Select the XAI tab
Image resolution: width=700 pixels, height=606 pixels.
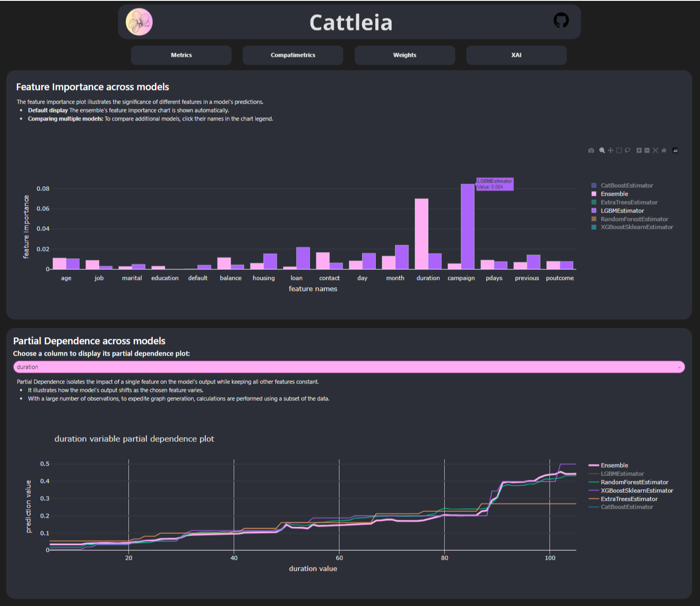516,55
